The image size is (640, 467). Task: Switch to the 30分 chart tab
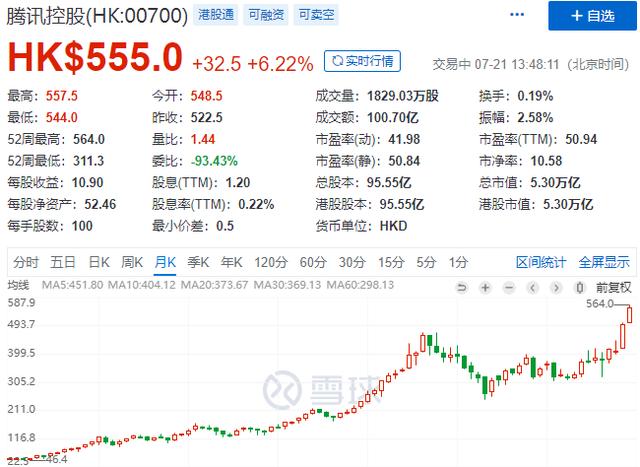pyautogui.click(x=352, y=262)
